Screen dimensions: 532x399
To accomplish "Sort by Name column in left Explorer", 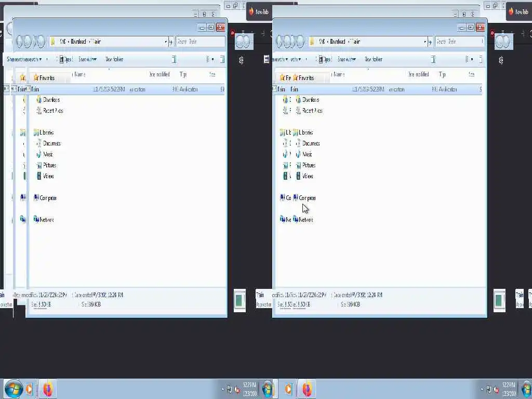I will coord(80,74).
